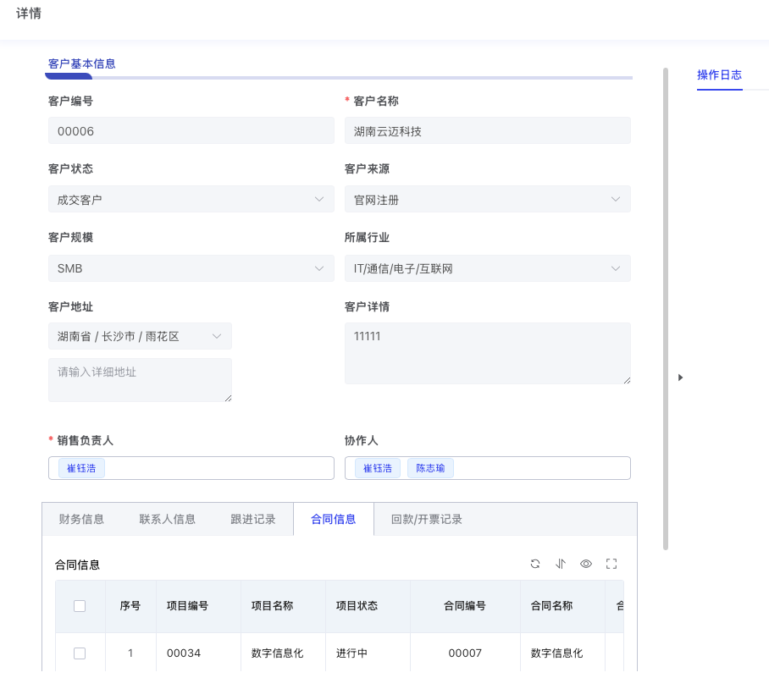Tick the select-all checkbox in table header
Viewport: 769px width, 700px height.
click(x=80, y=606)
